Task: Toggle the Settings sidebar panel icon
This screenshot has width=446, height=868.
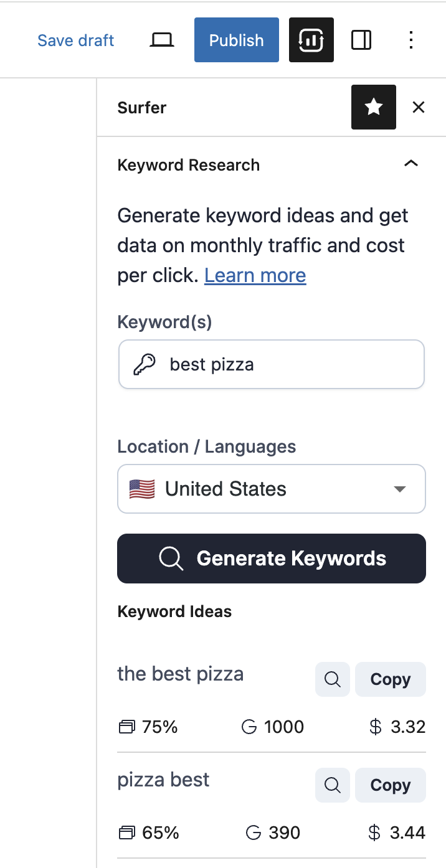Action: 361,40
